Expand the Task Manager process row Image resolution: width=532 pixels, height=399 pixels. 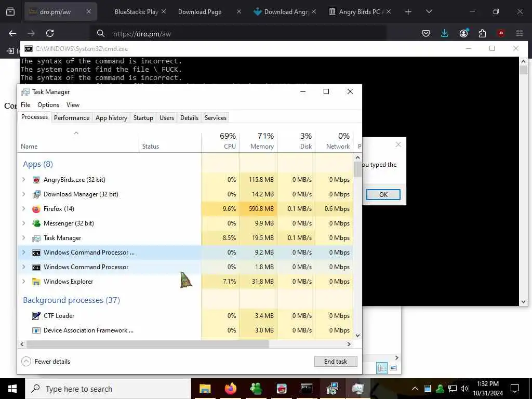[24, 238]
